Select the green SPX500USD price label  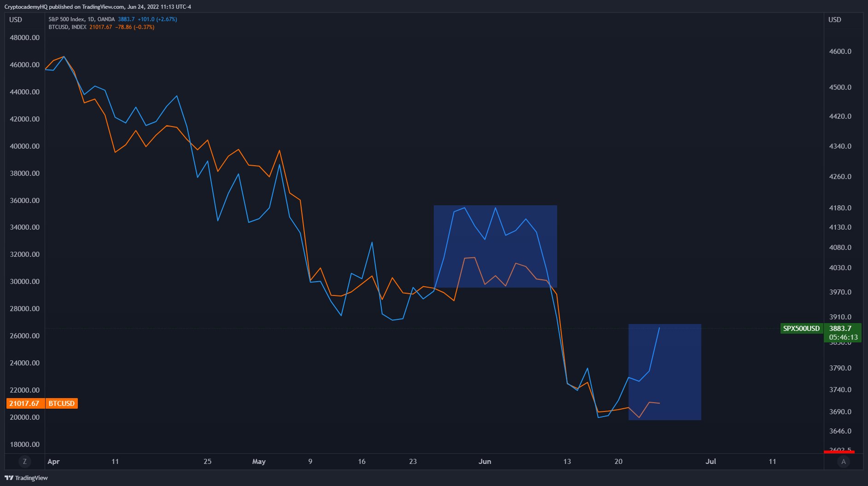pyautogui.click(x=801, y=329)
